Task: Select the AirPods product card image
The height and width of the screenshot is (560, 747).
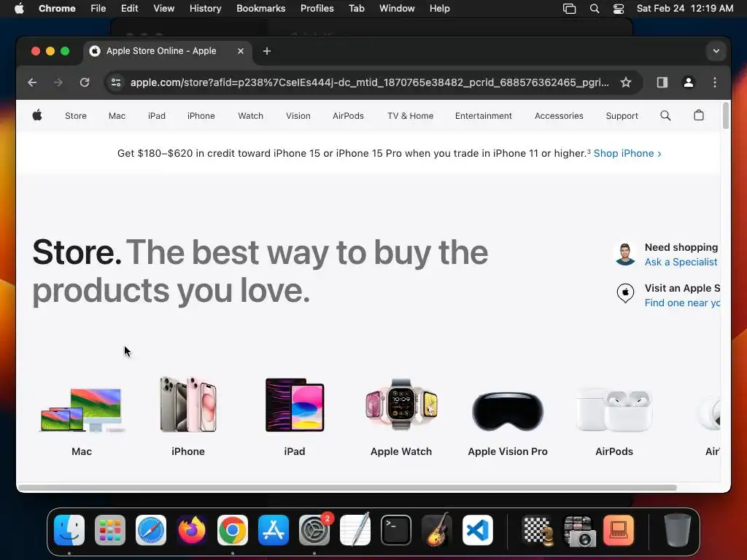Action: click(x=614, y=410)
